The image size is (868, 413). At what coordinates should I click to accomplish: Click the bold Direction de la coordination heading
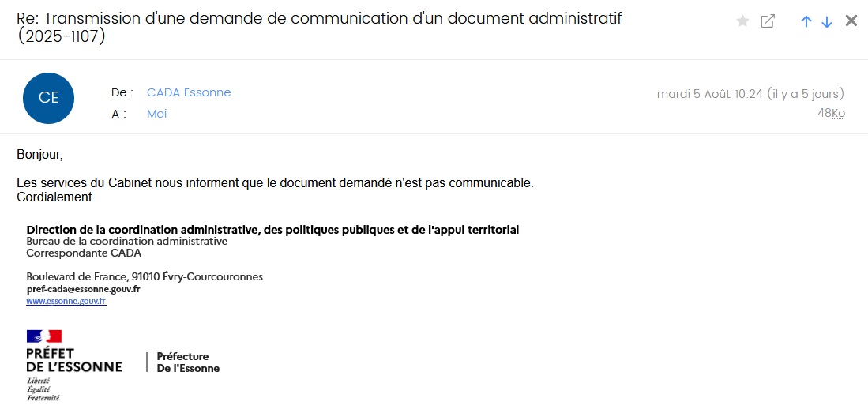coord(272,230)
